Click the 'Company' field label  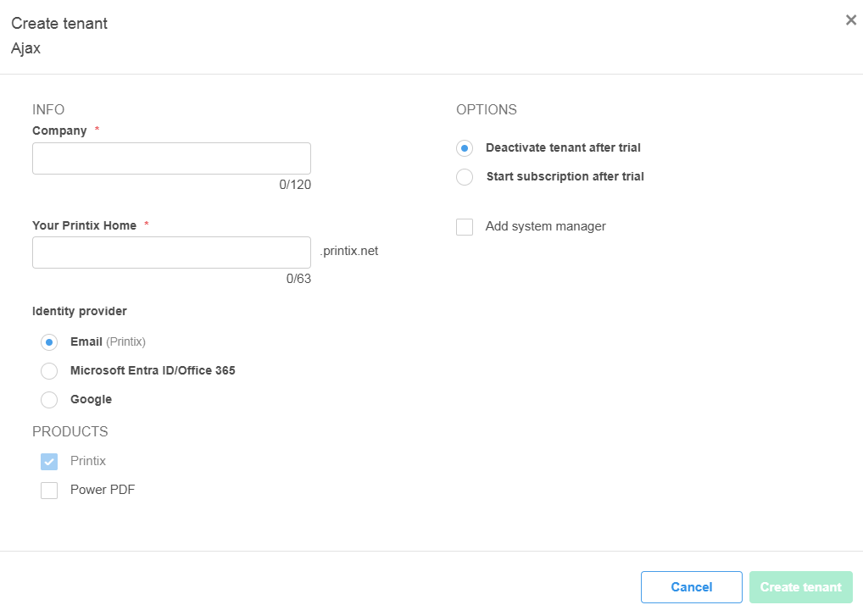tap(59, 130)
